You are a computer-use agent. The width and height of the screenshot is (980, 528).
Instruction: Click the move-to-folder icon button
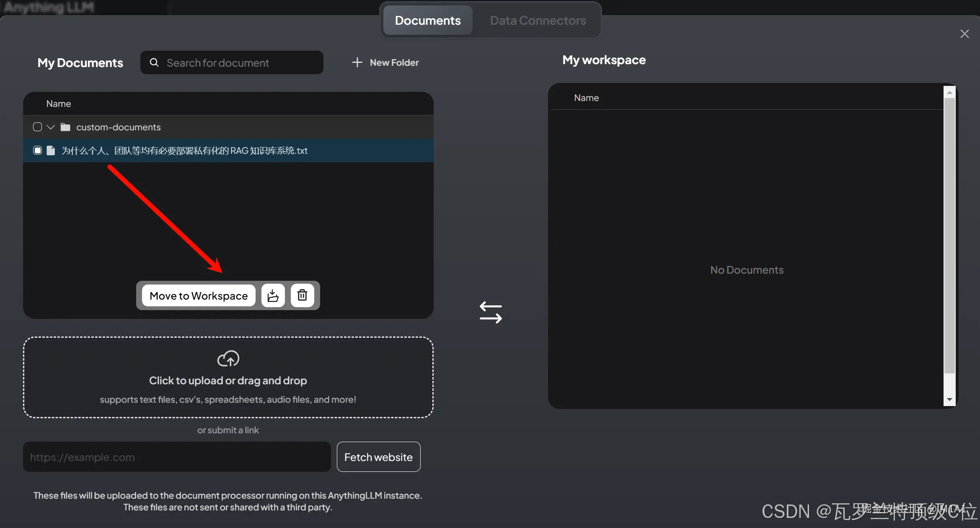pyautogui.click(x=273, y=295)
